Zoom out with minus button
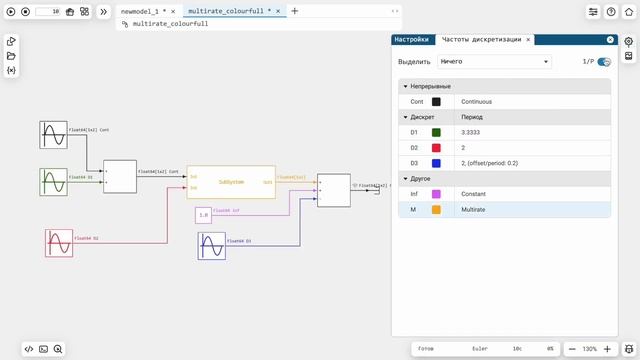The image size is (640, 360). coord(572,349)
